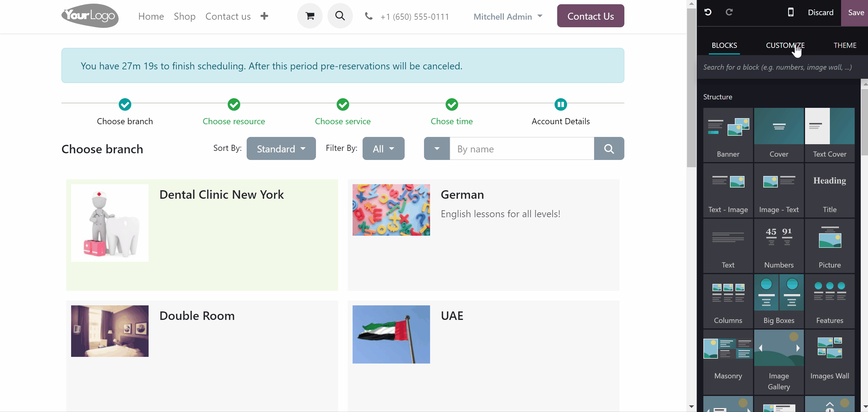Open the shopping cart icon

click(310, 16)
